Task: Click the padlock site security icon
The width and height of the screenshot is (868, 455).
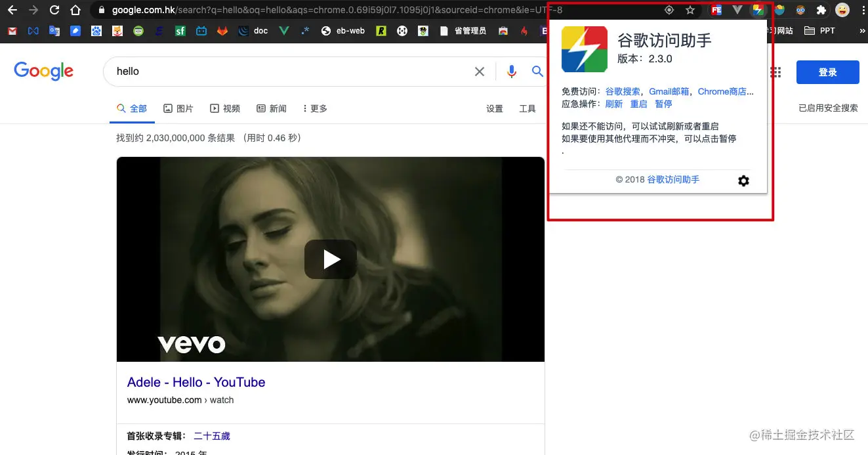Action: (101, 11)
